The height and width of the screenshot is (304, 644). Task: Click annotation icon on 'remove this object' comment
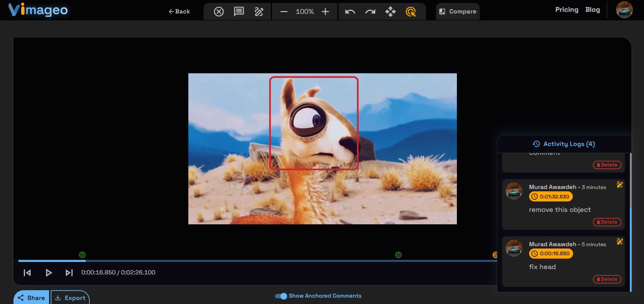tap(620, 185)
